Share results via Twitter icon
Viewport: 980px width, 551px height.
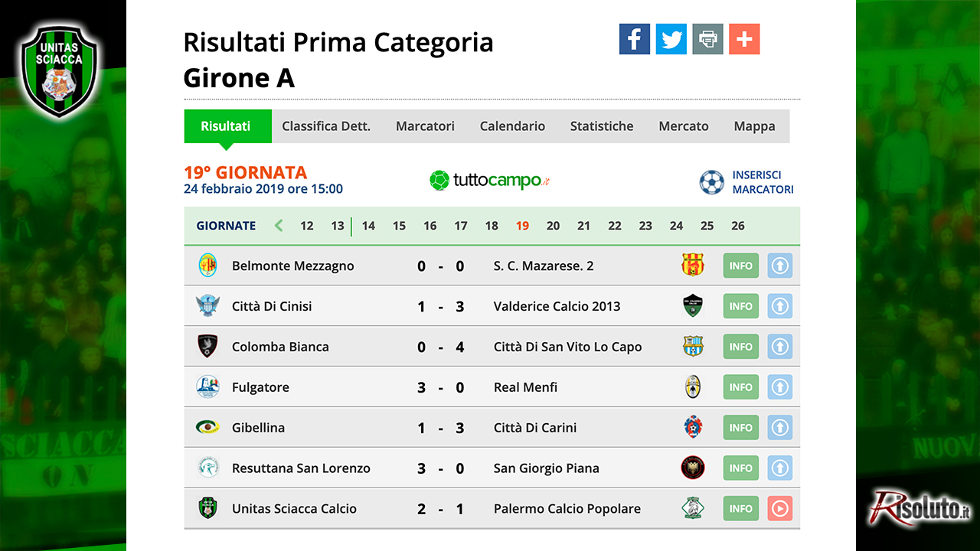pyautogui.click(x=671, y=39)
